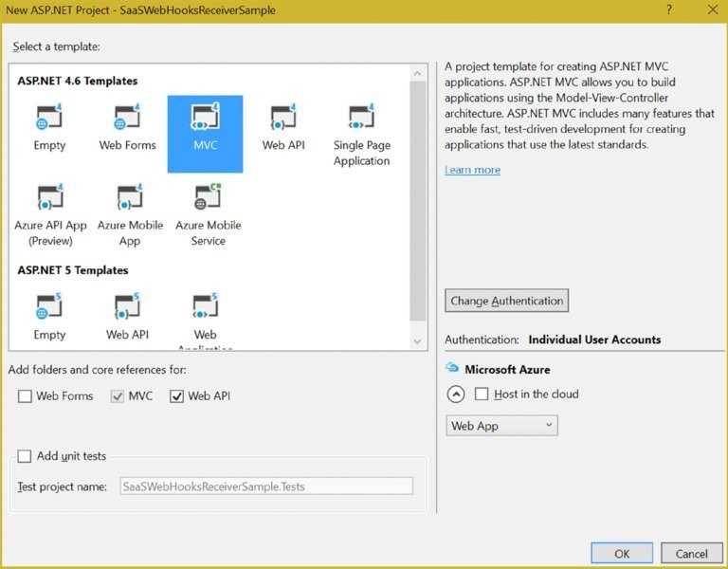728x569 pixels.
Task: Open the Learn more link
Action: 472,170
